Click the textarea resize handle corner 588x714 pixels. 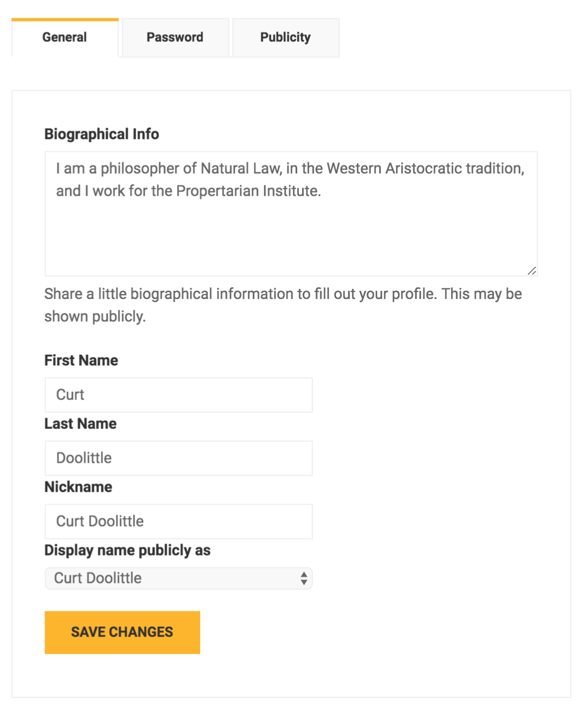click(532, 271)
